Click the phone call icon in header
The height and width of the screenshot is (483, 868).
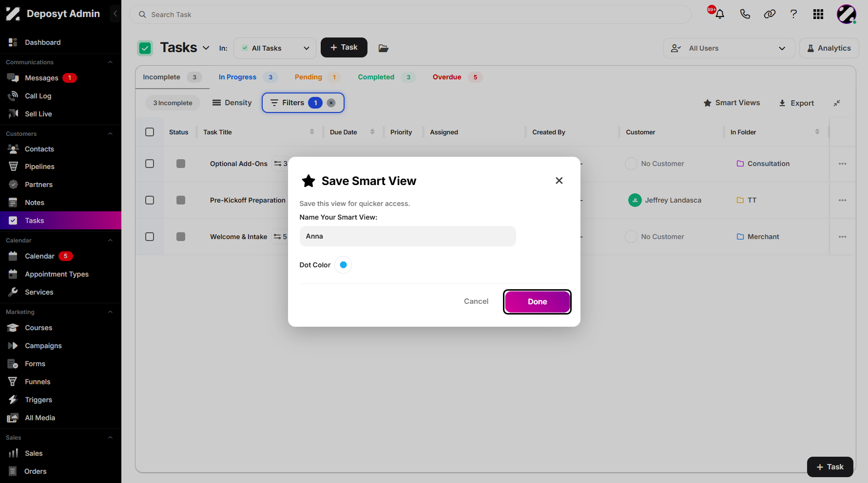pos(745,14)
